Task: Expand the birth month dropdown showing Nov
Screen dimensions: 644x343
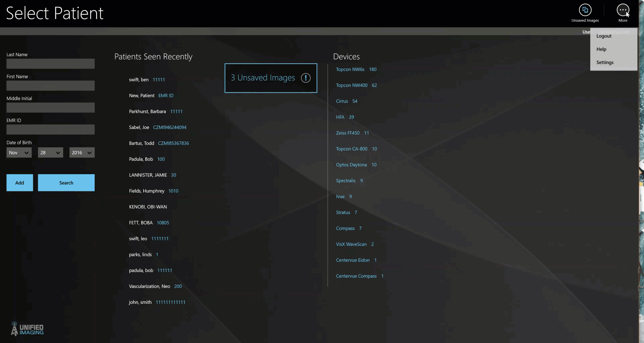Action: 19,153
